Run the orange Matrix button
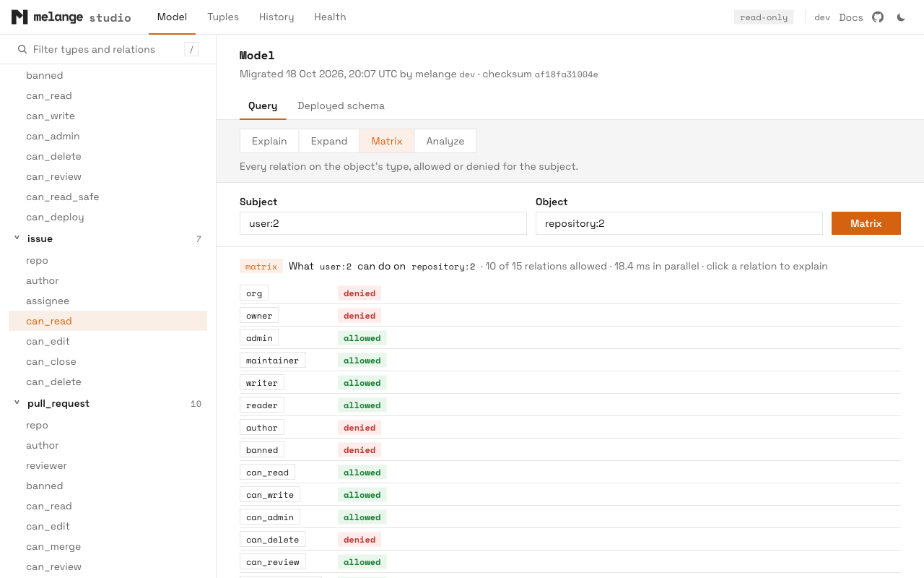 point(866,223)
